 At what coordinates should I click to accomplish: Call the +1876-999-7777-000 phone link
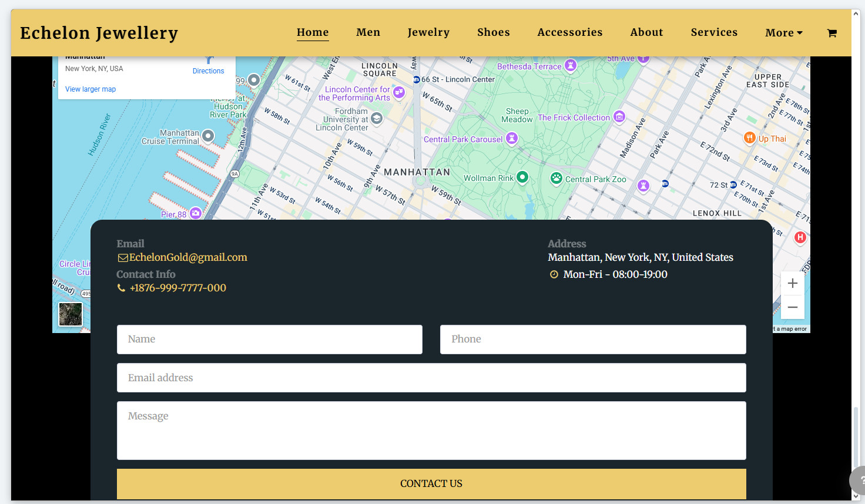pyautogui.click(x=178, y=288)
